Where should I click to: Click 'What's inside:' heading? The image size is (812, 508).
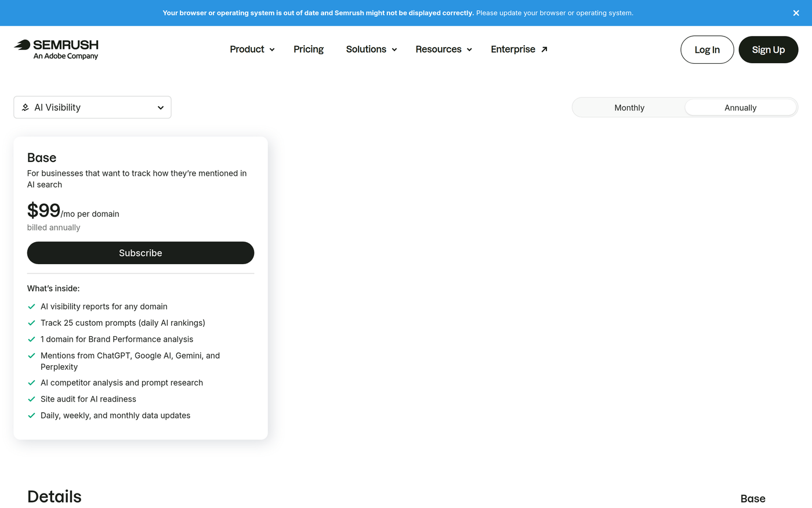pos(53,289)
